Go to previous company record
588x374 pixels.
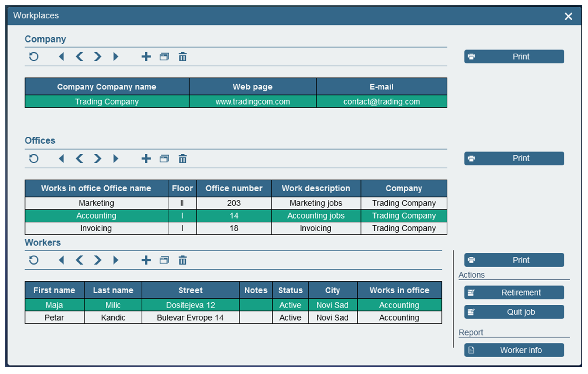point(80,57)
